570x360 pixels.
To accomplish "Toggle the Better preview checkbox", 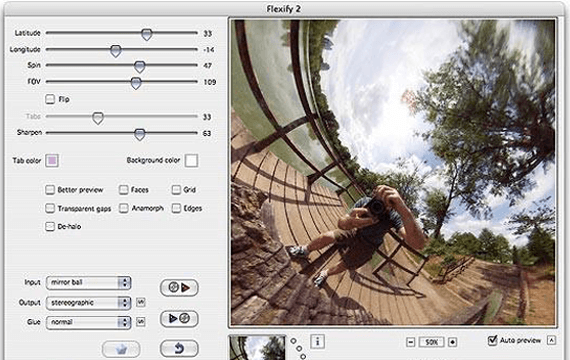I will point(50,189).
